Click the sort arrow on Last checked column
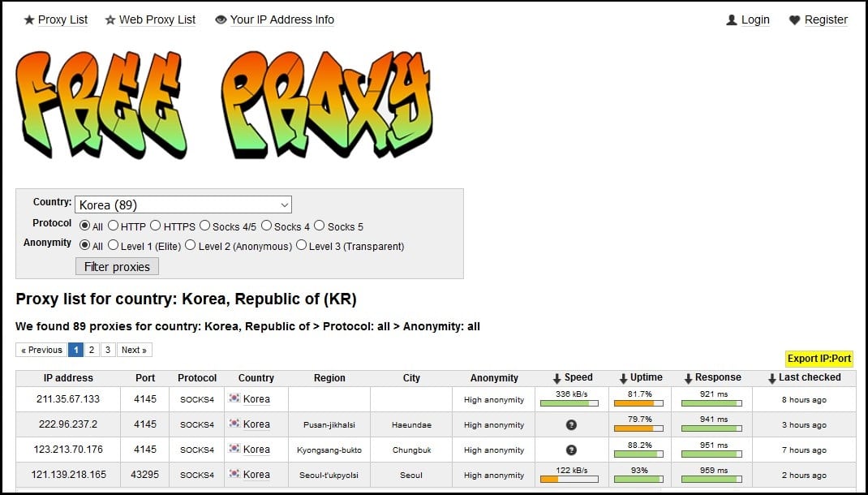 771,379
